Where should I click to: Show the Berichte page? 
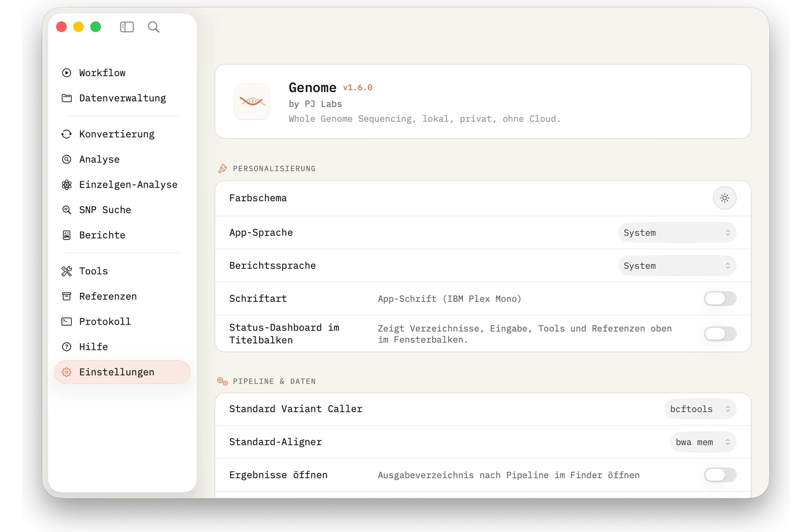coord(122,235)
